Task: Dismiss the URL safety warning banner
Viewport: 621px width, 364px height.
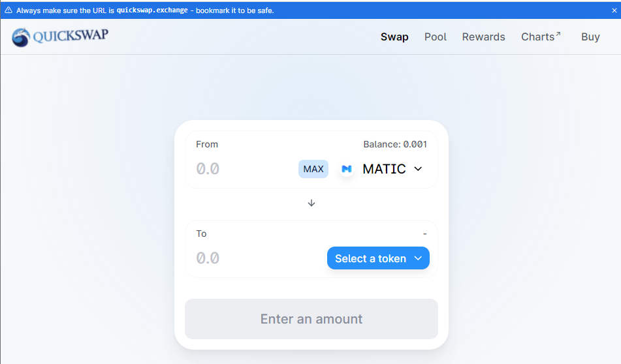Action: point(614,10)
